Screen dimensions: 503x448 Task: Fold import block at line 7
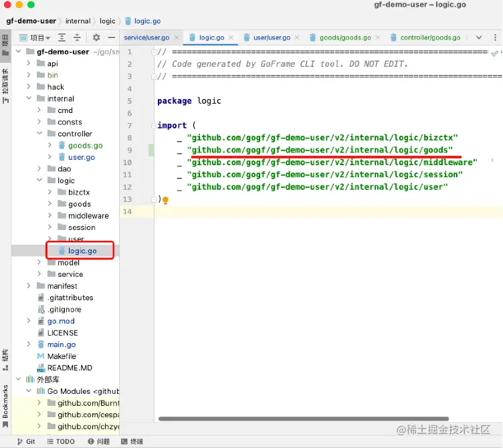[x=154, y=126]
